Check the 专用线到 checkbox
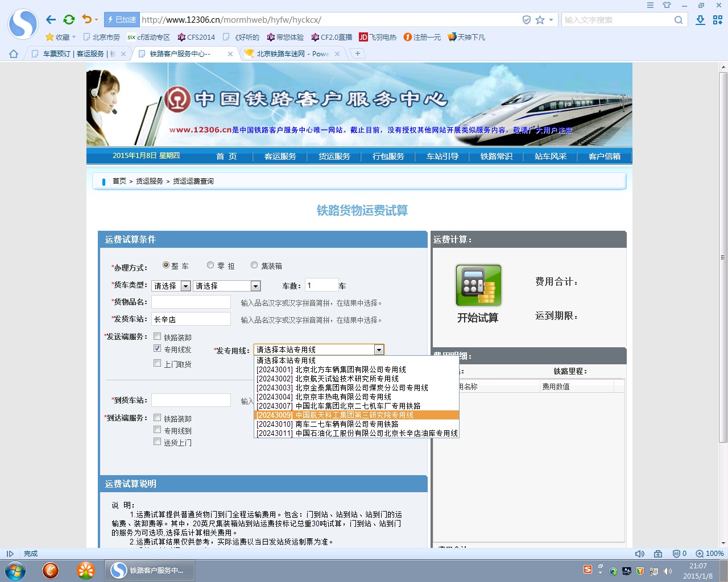Image resolution: width=728 pixels, height=582 pixels. coord(158,430)
